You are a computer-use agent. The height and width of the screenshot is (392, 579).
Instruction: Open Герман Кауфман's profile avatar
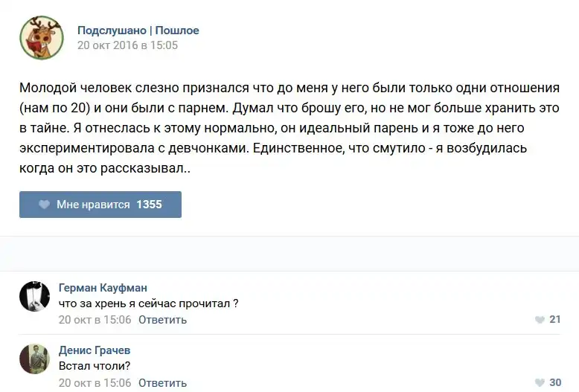click(x=34, y=298)
